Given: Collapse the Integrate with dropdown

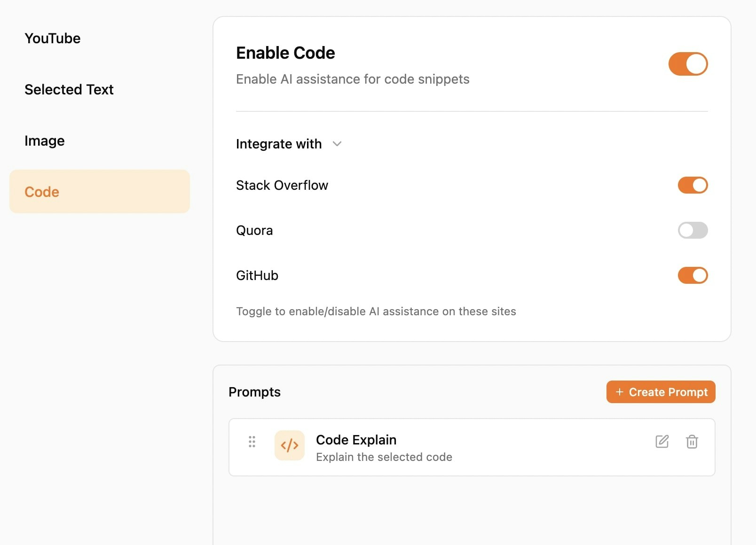Looking at the screenshot, I should (x=337, y=144).
